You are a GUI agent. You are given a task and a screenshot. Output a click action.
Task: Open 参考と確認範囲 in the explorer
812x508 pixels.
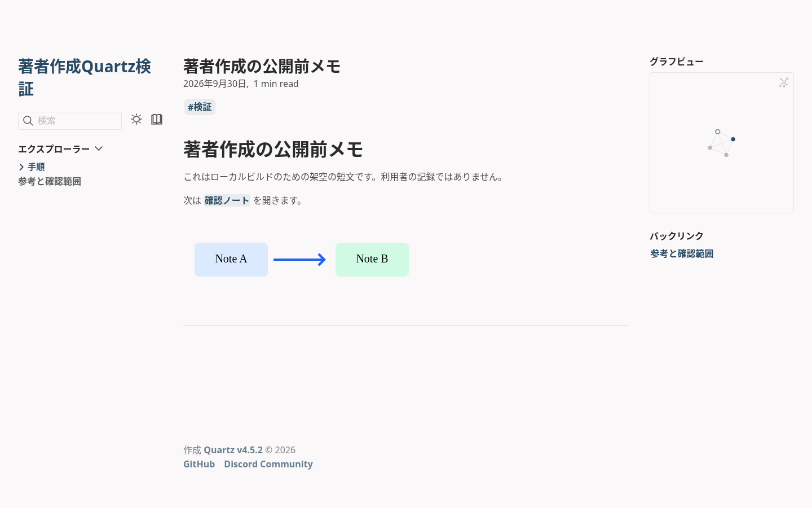[50, 181]
